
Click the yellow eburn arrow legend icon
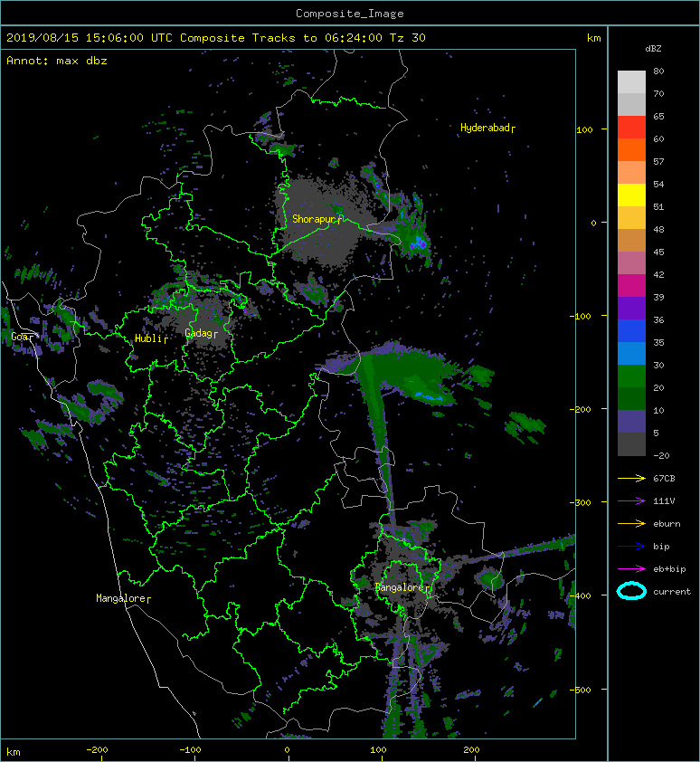(631, 523)
